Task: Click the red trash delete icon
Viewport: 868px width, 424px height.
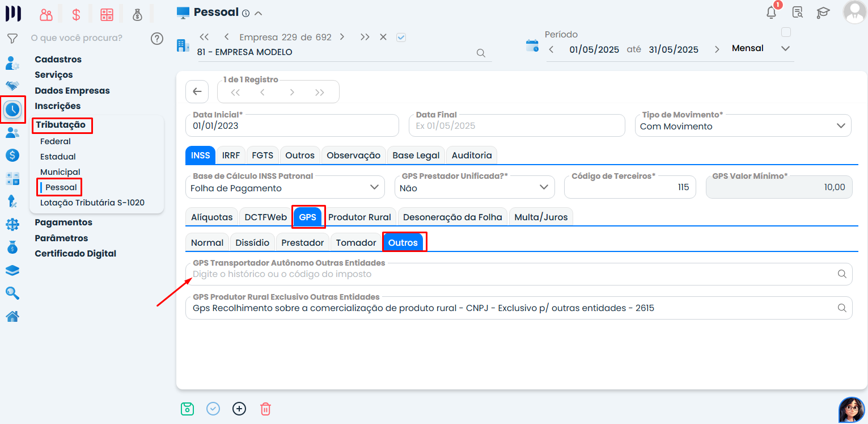Action: click(265, 409)
